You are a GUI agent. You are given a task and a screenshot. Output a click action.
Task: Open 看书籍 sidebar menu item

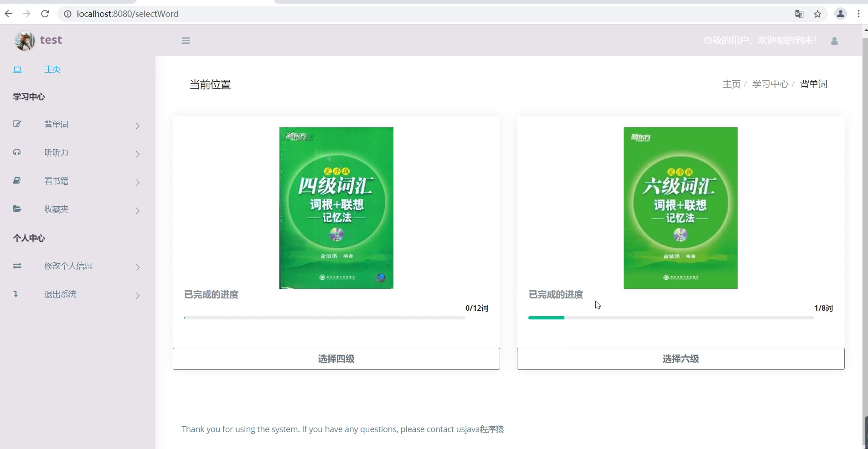(x=57, y=181)
